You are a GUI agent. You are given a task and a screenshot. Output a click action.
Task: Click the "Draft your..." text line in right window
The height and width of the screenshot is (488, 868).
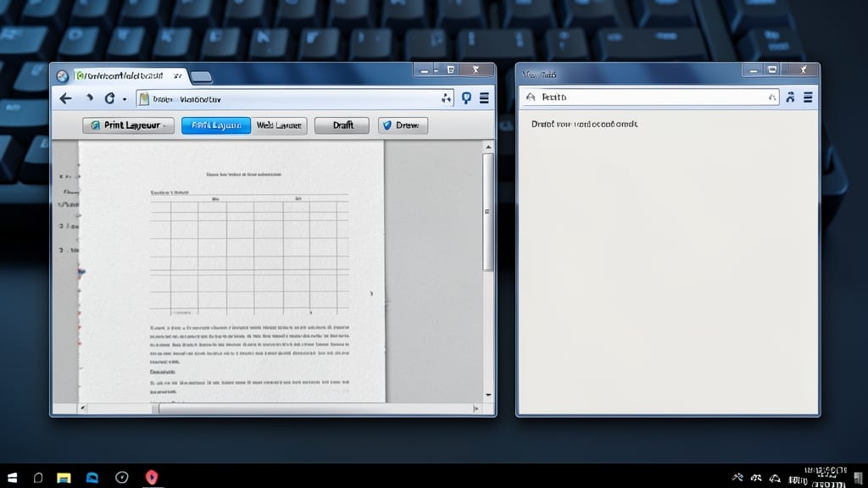584,124
